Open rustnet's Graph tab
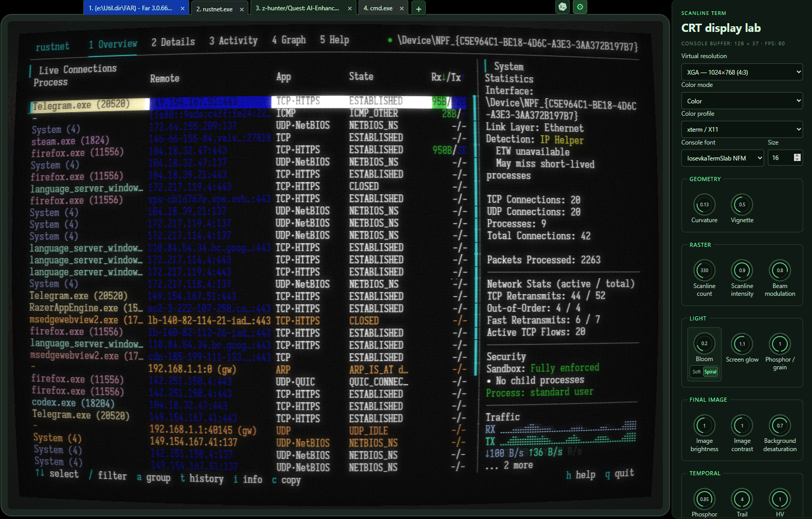Image resolution: width=812 pixels, height=519 pixels. pos(289,40)
